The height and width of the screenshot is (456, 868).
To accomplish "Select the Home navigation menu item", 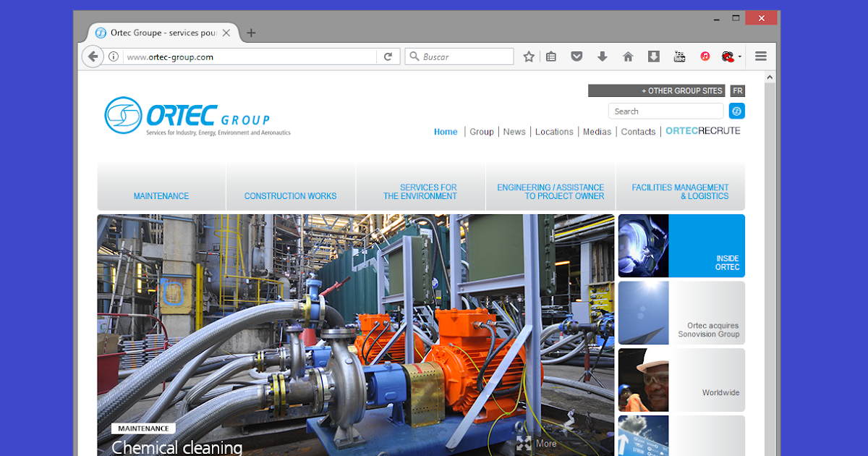I will click(x=446, y=132).
